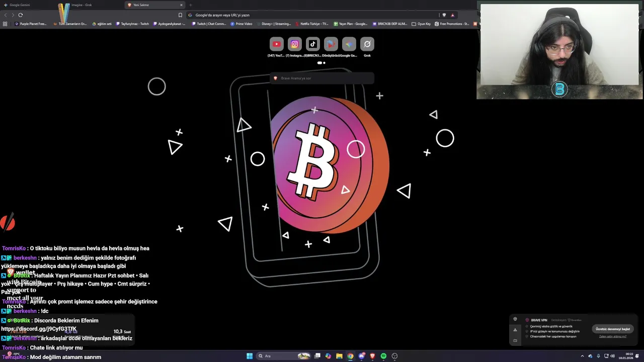Open the Yayın Planı - Google bookmark
The height and width of the screenshot is (362, 644).
pyautogui.click(x=351, y=24)
